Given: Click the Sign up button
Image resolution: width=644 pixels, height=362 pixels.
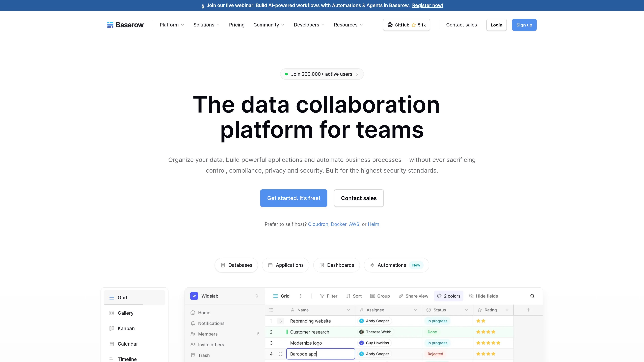Looking at the screenshot, I should [x=524, y=25].
